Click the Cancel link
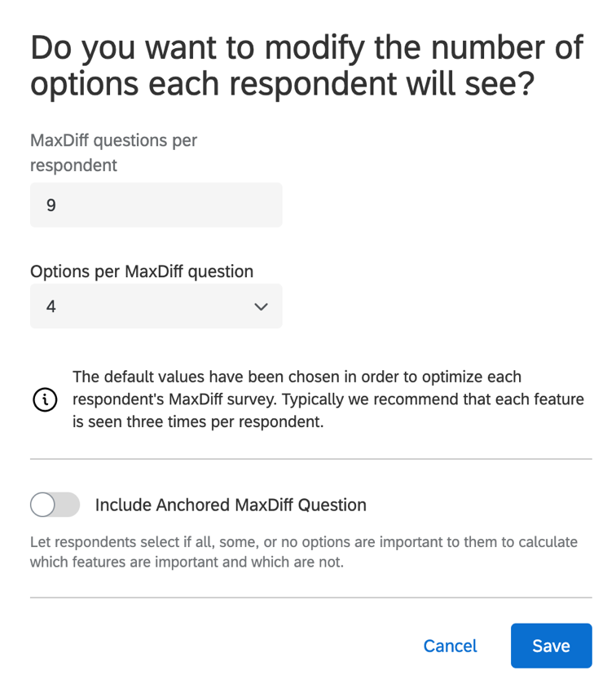Image resolution: width=616 pixels, height=697 pixels. click(450, 646)
